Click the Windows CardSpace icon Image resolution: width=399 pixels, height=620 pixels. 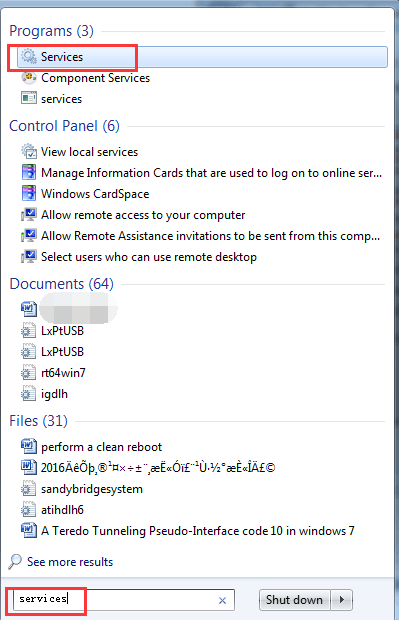click(29, 194)
